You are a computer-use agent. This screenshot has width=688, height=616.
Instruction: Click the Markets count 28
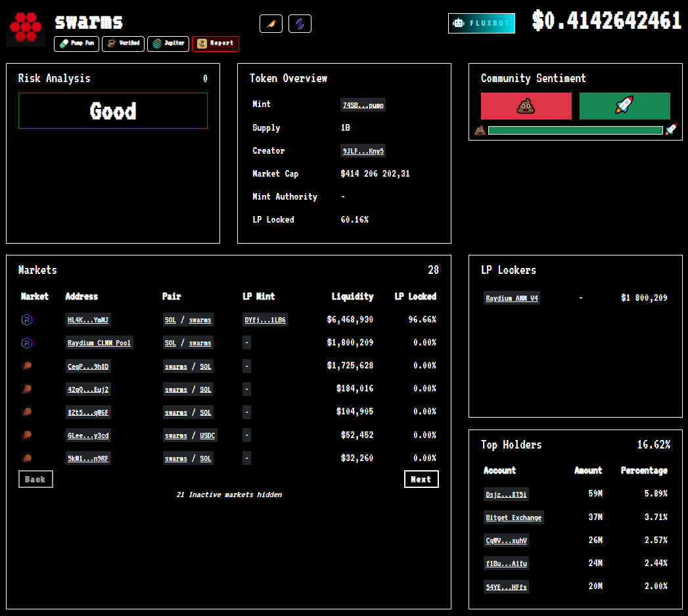pyautogui.click(x=433, y=270)
